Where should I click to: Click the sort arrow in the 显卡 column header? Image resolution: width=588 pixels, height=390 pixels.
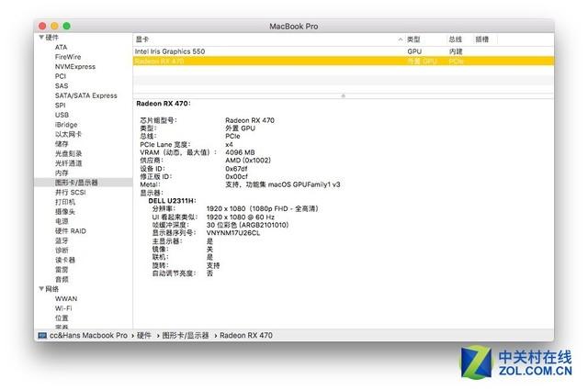click(401, 39)
